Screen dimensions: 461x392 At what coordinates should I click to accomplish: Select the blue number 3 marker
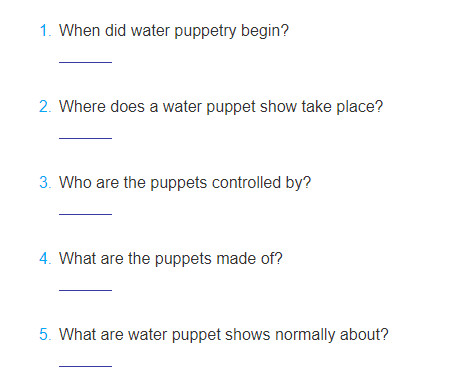coord(45,183)
